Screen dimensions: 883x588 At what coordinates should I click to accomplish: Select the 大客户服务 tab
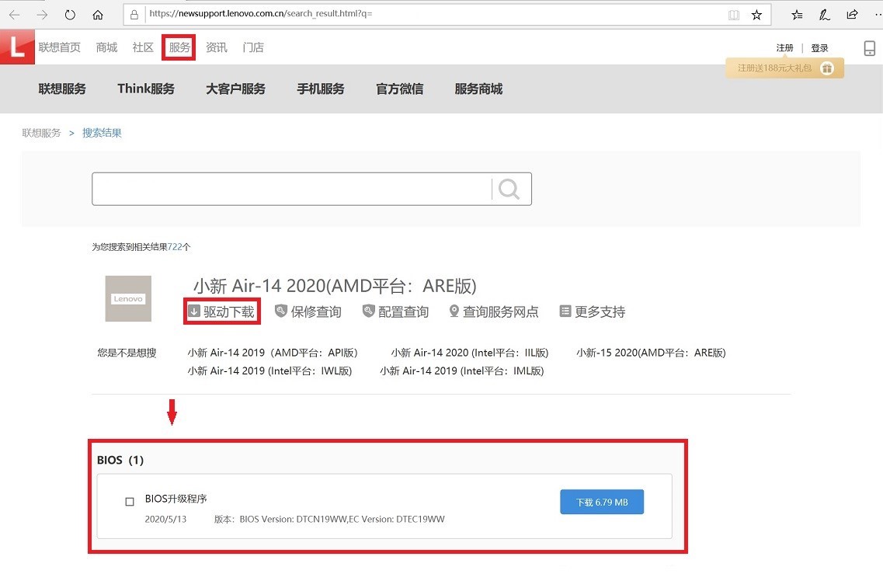(235, 89)
